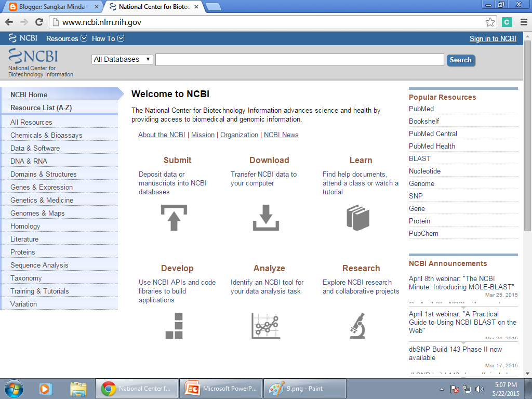Viewport: 532px width, 399px height.
Task: Switch to 9.png Paint taskbar item
Action: click(x=305, y=389)
